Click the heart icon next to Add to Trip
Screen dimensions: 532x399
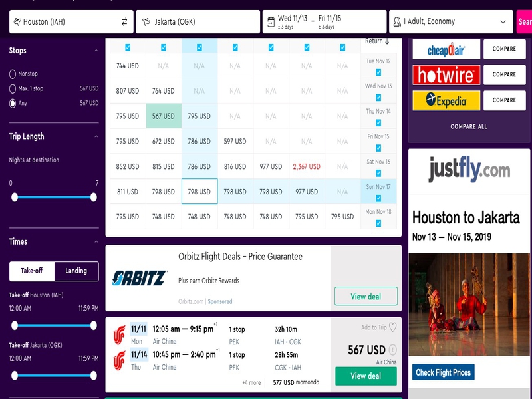coord(392,327)
